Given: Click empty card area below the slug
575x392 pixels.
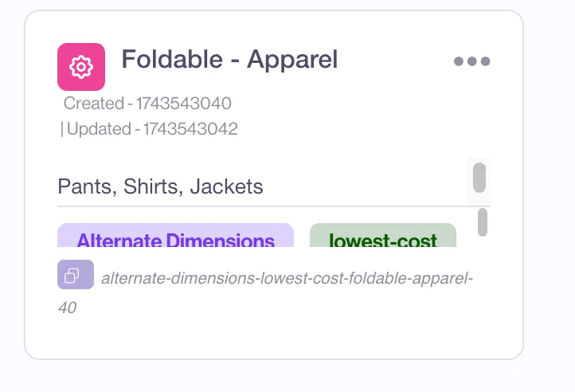Looking at the screenshot, I should coord(274,338).
